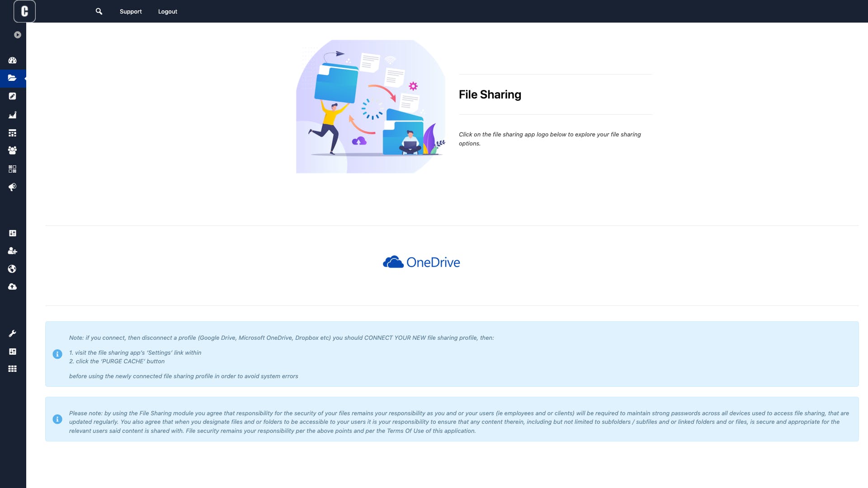Open the dashboard gauge icon

(x=13, y=60)
